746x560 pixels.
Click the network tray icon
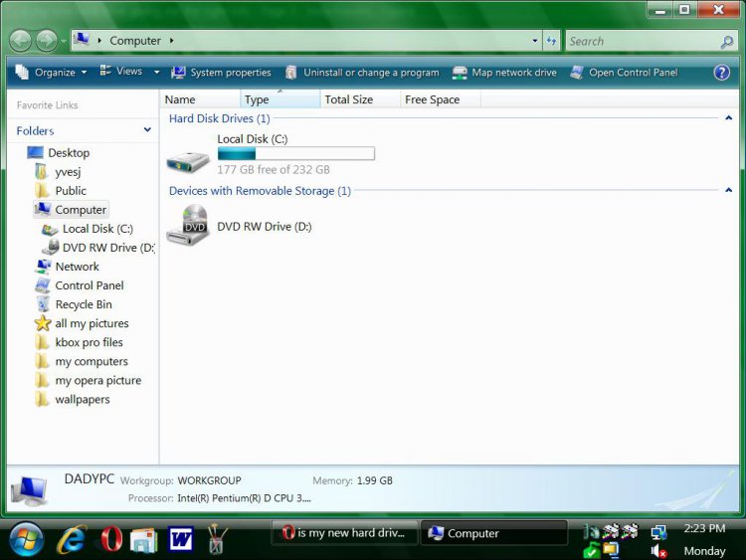pyautogui.click(x=658, y=532)
